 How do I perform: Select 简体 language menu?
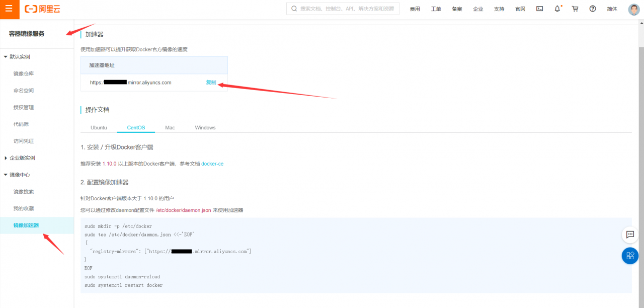(x=612, y=9)
